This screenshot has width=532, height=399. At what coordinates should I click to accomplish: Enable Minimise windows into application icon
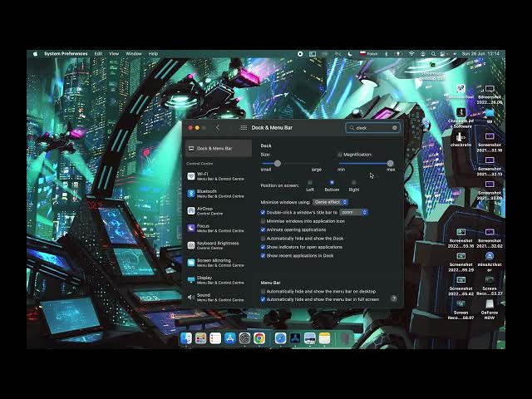(x=263, y=221)
